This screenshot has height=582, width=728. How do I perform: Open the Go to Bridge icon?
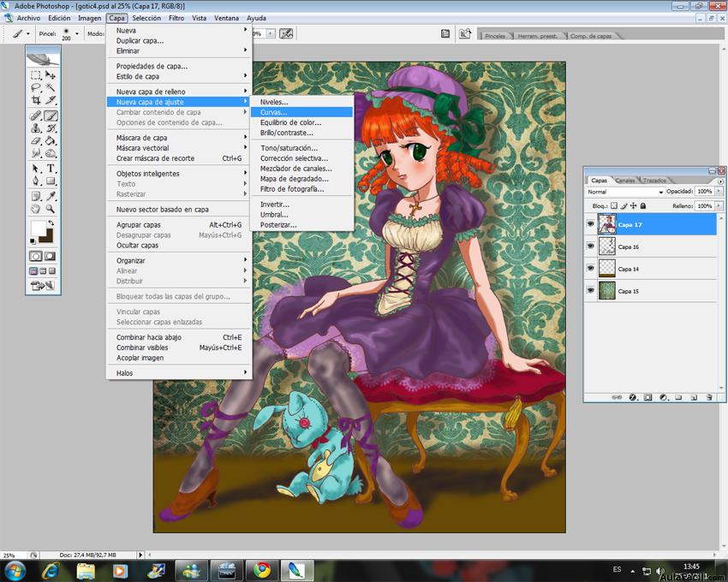tap(465, 33)
